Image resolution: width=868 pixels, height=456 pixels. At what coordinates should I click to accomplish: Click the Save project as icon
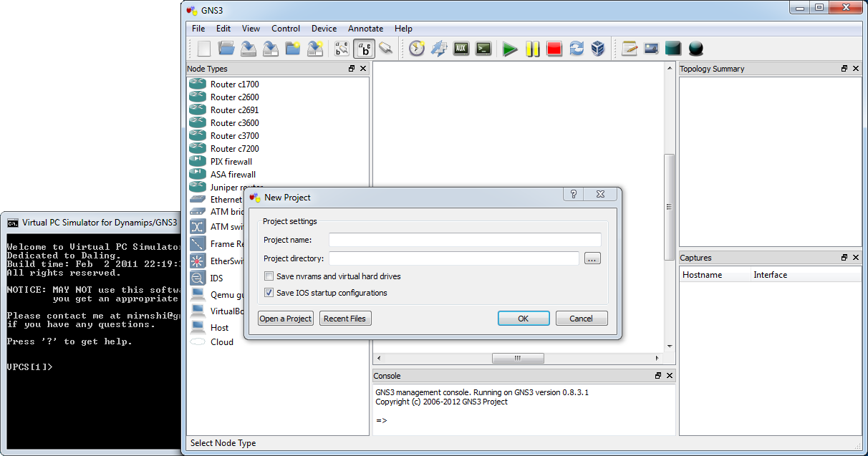[x=315, y=49]
